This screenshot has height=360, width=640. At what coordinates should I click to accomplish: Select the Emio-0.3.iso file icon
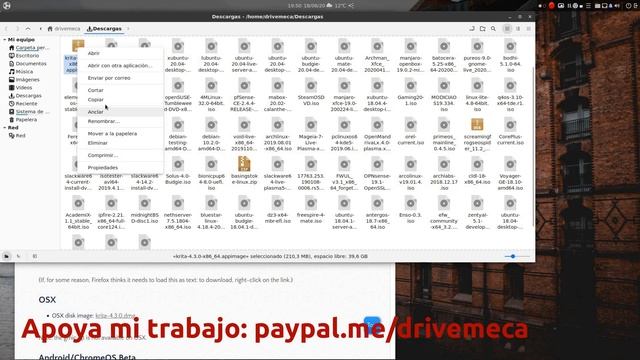(411, 203)
